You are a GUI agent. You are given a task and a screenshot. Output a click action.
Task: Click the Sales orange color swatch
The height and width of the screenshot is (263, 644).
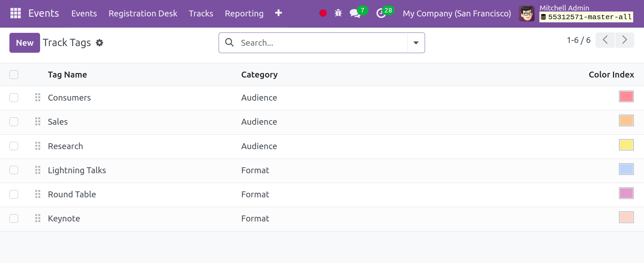click(x=626, y=120)
